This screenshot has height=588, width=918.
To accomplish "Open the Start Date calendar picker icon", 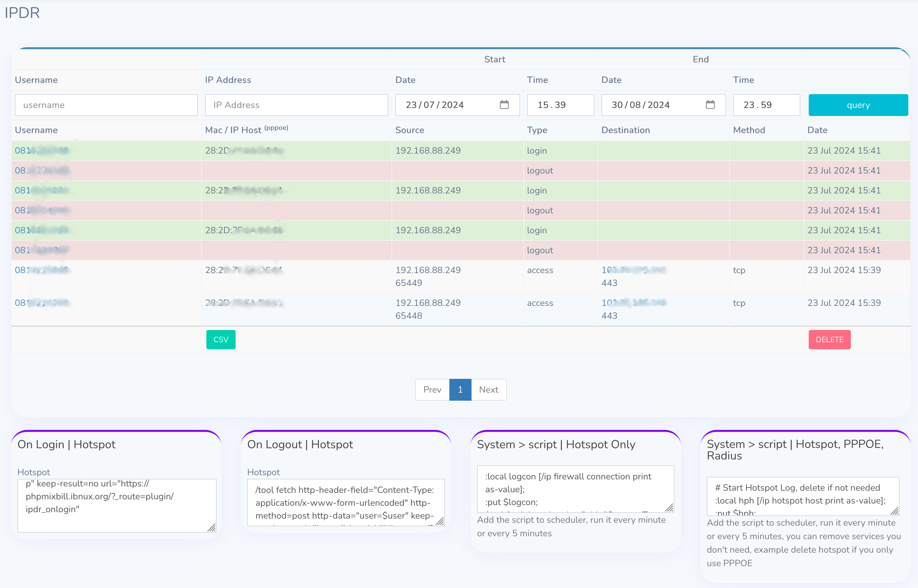I will tap(504, 105).
